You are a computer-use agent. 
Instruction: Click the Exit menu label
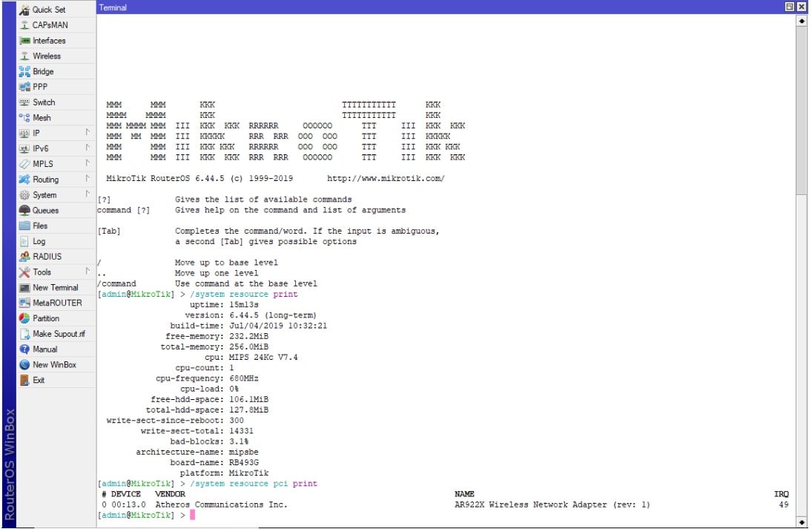coord(39,381)
